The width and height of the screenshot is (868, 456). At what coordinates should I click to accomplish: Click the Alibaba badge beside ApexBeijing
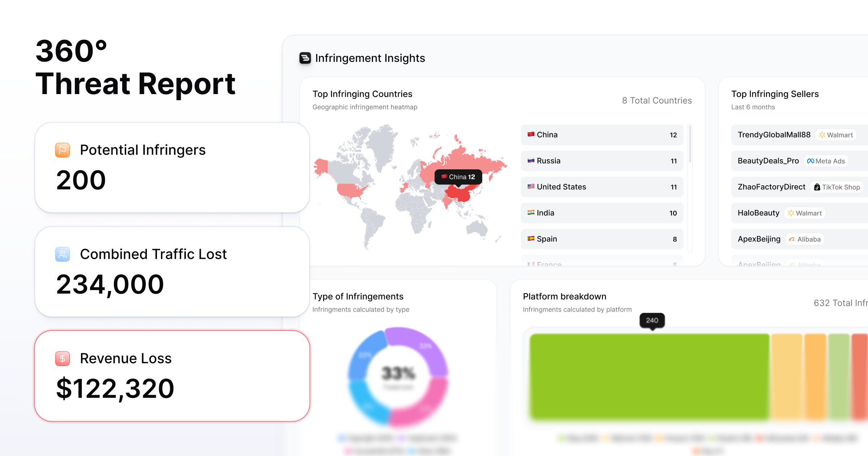click(805, 239)
